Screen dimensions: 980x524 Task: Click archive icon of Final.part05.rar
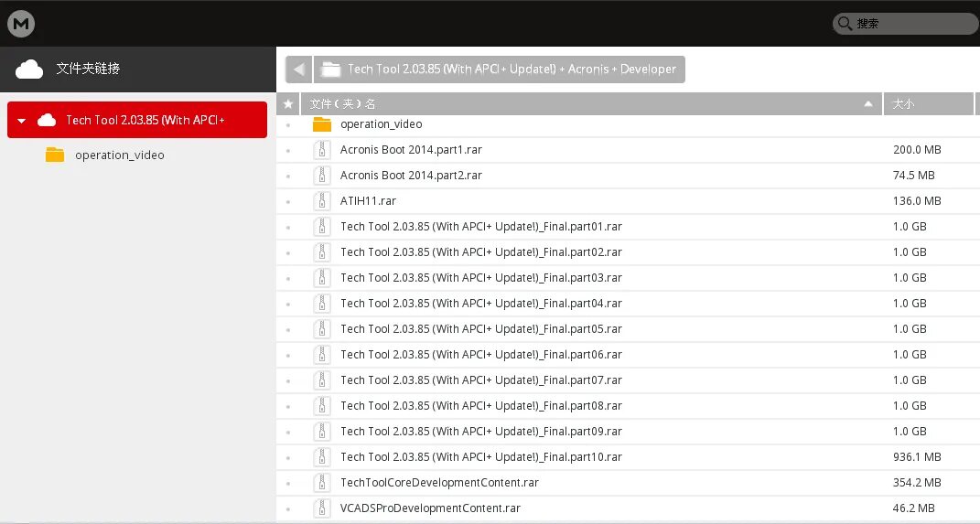[x=322, y=329]
